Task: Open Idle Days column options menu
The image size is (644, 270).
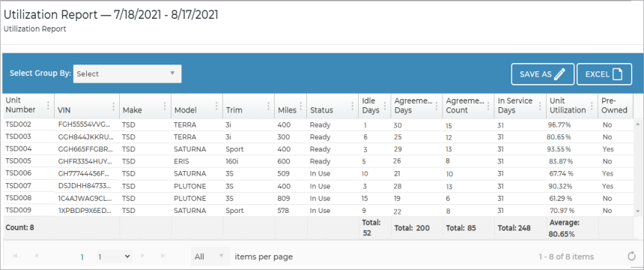Action: coord(385,106)
